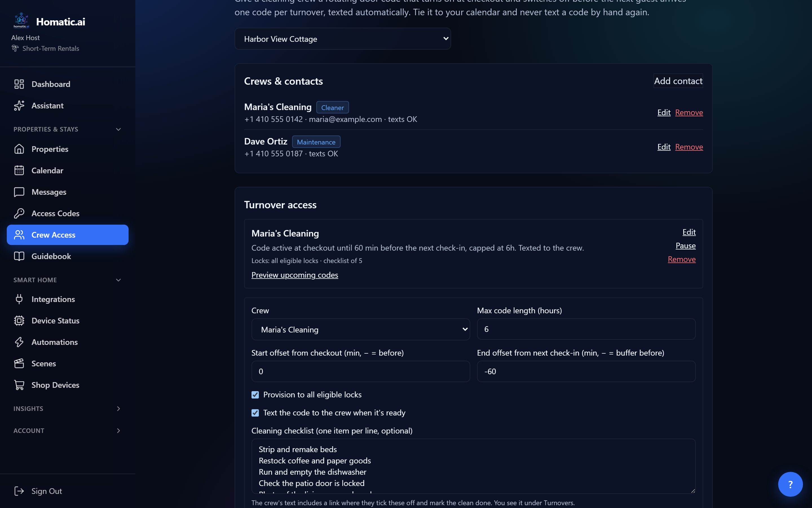The width and height of the screenshot is (812, 508).
Task: Click Preview upcoming codes link
Action: pyautogui.click(x=295, y=275)
